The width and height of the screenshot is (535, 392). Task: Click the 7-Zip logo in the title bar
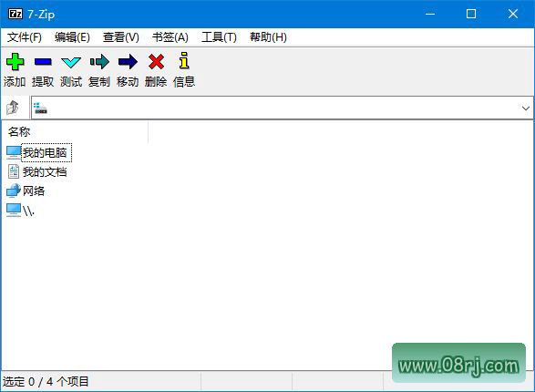coord(15,14)
